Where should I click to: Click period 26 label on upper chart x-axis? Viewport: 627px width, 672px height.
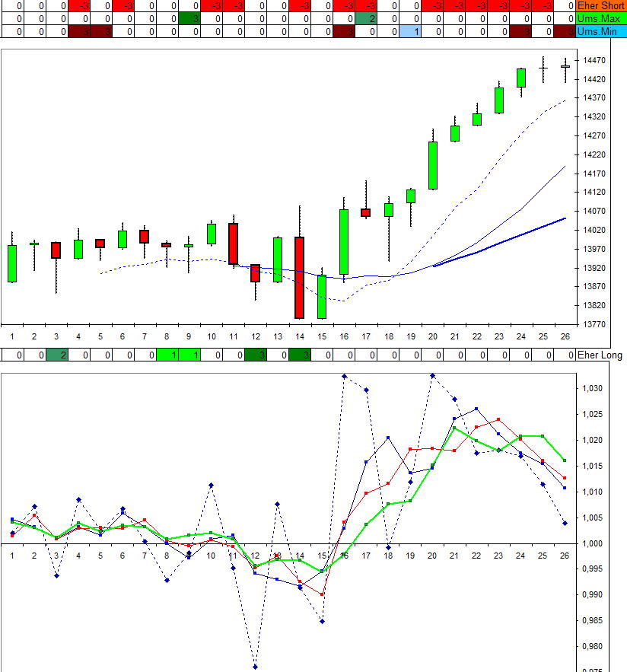click(565, 336)
